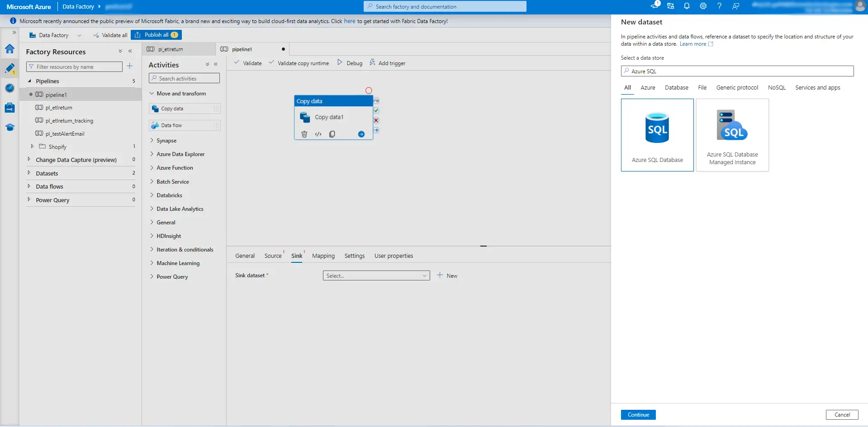
Task: Delete the Copy data1 activity with trash icon
Action: click(304, 134)
